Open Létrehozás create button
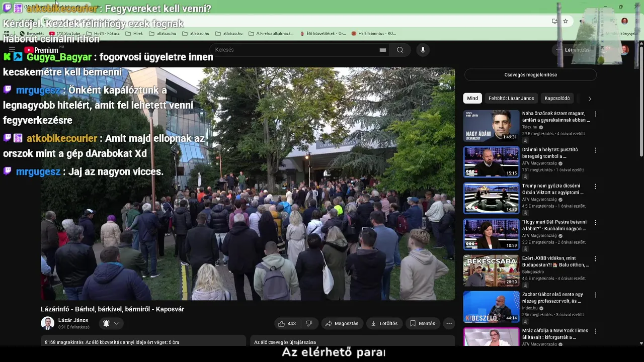 pos(573,50)
